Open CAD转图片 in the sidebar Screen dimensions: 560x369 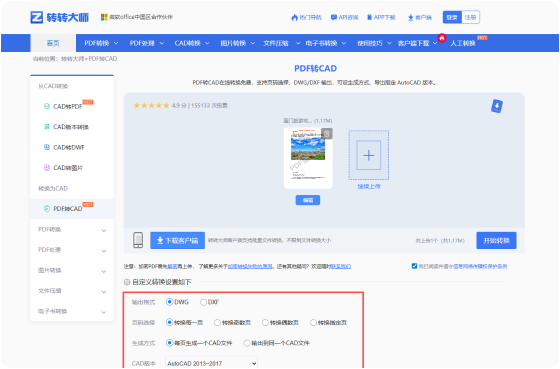coord(63,168)
